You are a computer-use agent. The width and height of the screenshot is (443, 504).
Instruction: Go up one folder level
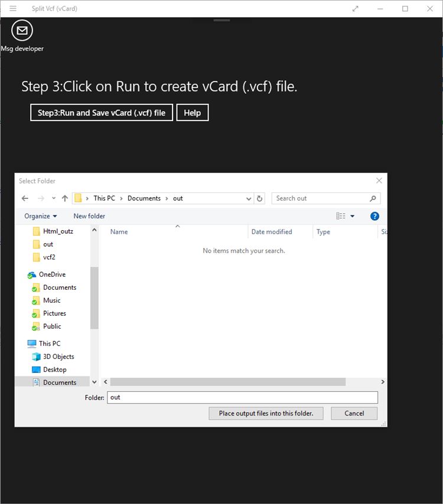coord(65,198)
